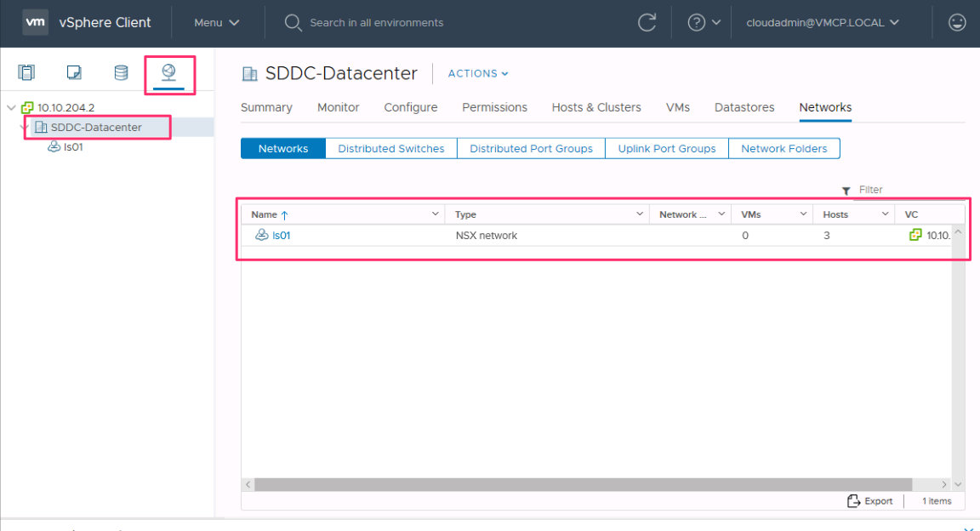
Task: Select the Hosts and Clusters inventory icon
Action: [x=26, y=73]
